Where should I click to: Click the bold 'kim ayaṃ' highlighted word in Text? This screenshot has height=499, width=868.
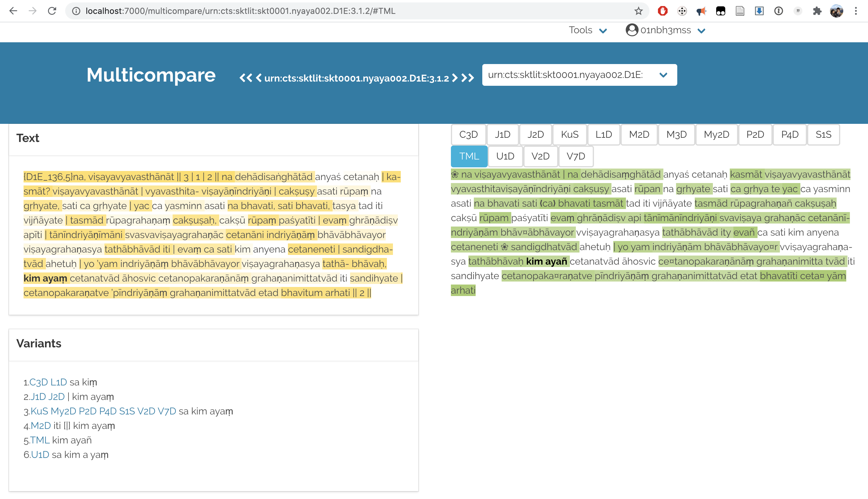coord(45,278)
